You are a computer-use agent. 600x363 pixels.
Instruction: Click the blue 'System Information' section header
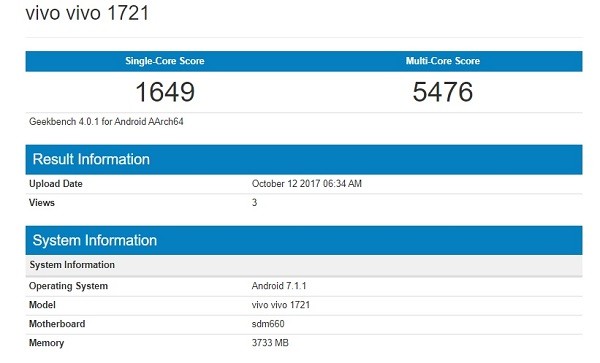(304, 240)
